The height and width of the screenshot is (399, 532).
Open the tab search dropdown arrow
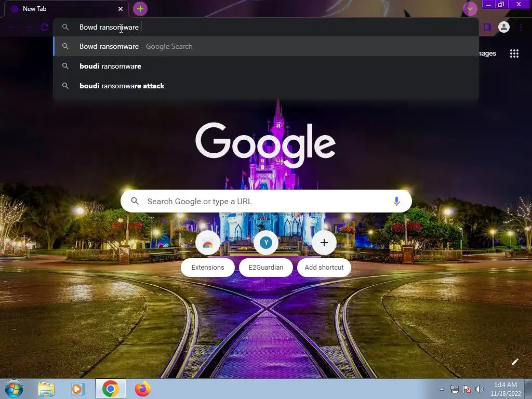point(470,9)
